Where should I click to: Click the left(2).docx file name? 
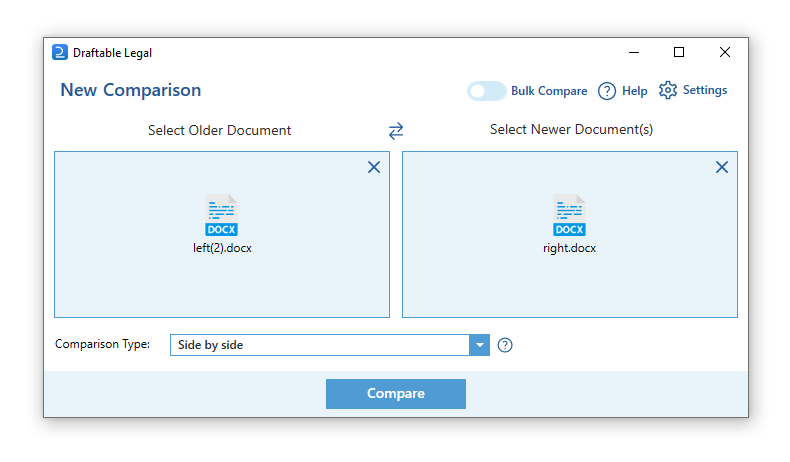click(222, 248)
